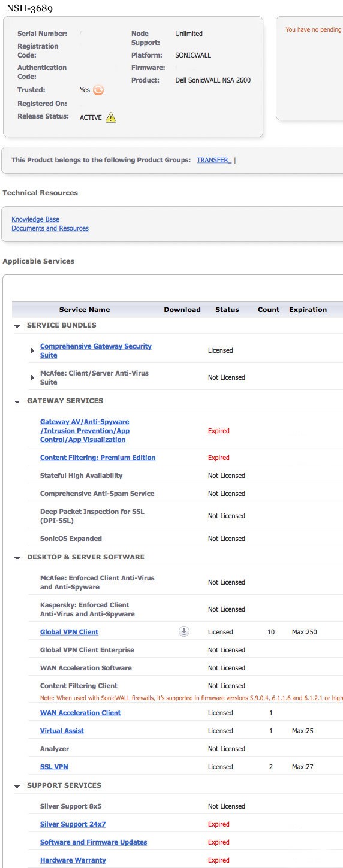The width and height of the screenshot is (343, 868).
Task: Expand the Comprehensive Gateway Security Suite row
Action: click(x=32, y=350)
